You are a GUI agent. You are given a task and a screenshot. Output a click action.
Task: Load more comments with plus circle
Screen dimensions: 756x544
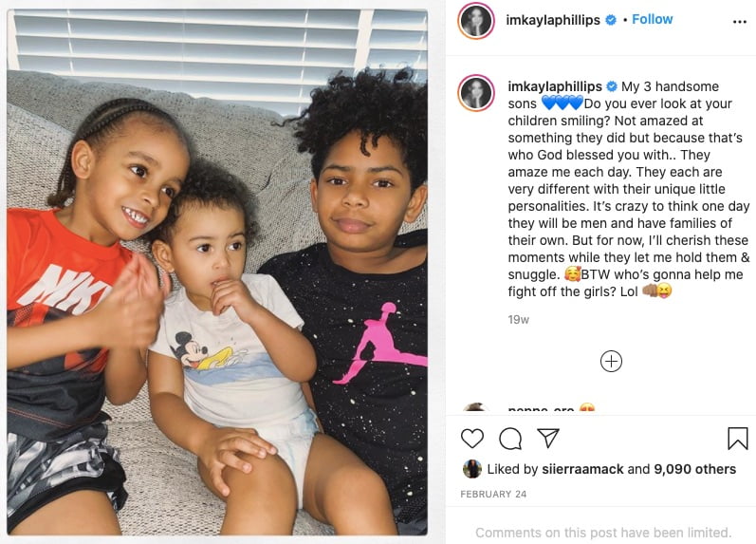pyautogui.click(x=611, y=361)
